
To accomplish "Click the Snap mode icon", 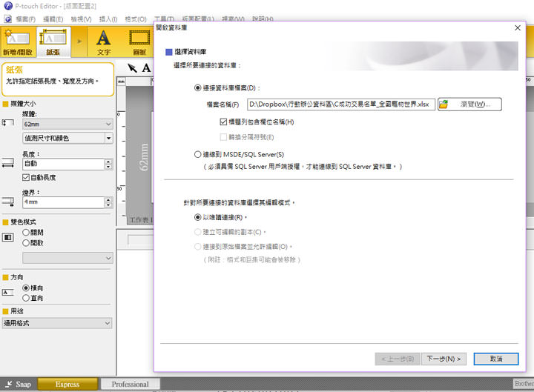I will click(x=9, y=384).
